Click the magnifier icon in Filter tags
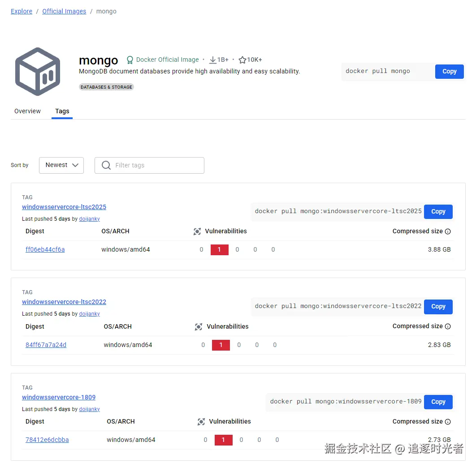The height and width of the screenshot is (467, 476). pyautogui.click(x=106, y=165)
